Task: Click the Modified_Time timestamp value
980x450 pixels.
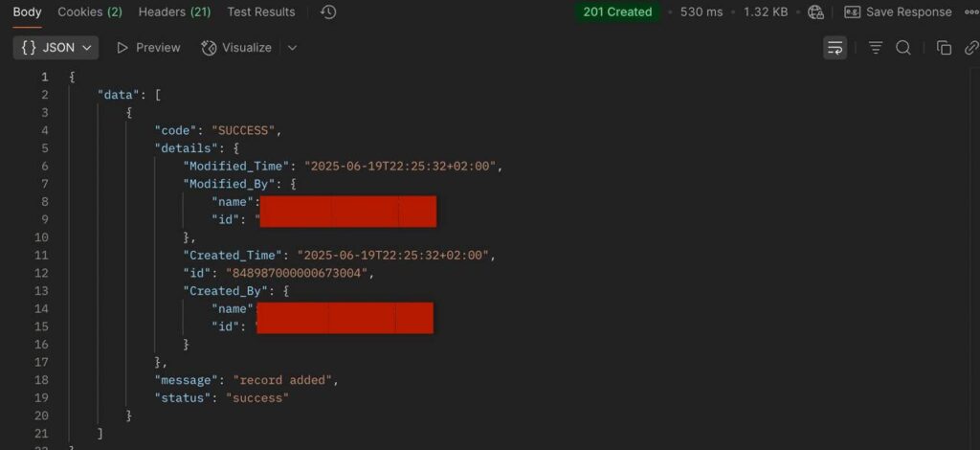Action: pos(400,167)
